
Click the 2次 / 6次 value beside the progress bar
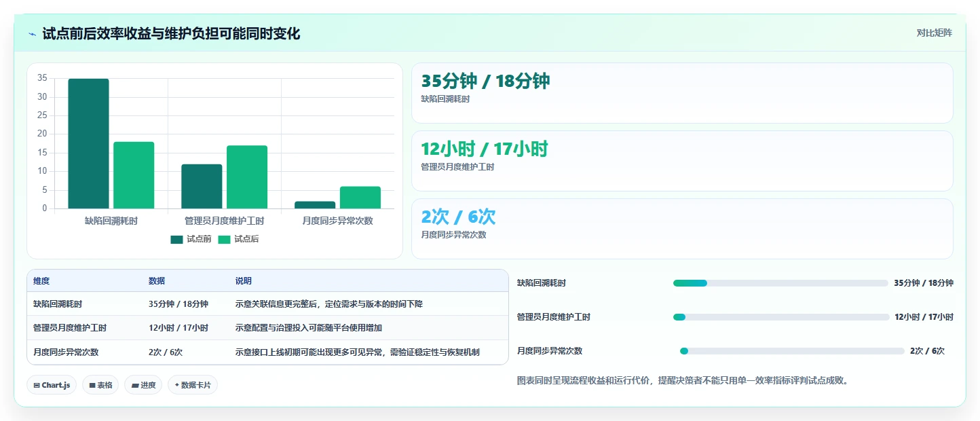927,351
